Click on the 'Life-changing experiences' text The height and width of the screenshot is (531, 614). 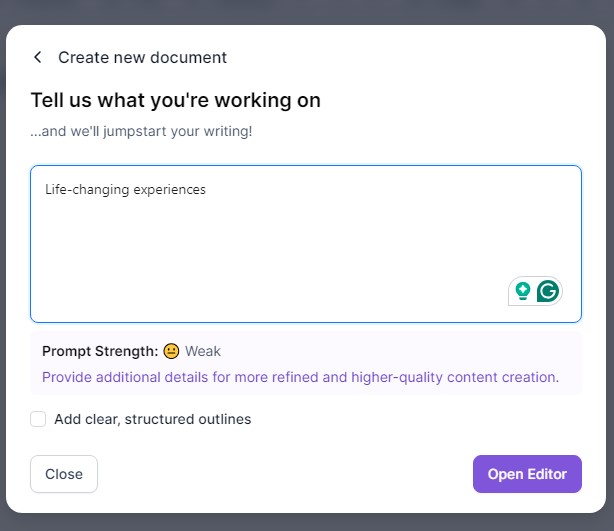click(x=125, y=190)
